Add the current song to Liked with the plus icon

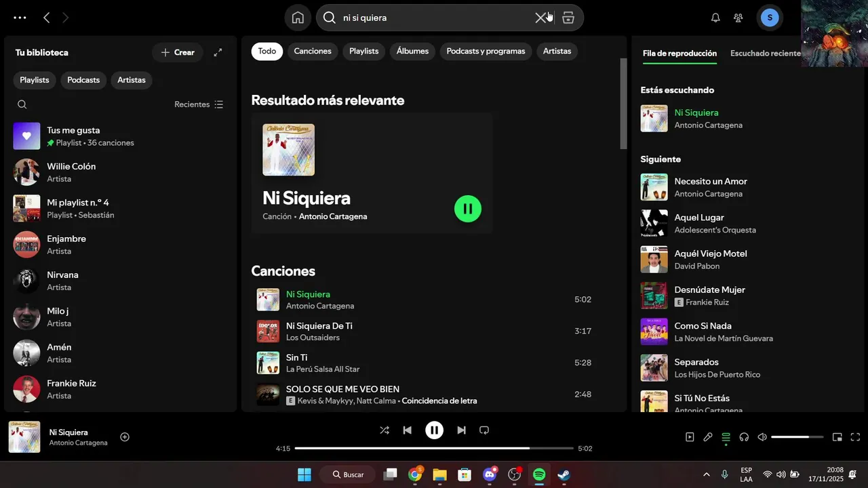point(125,437)
